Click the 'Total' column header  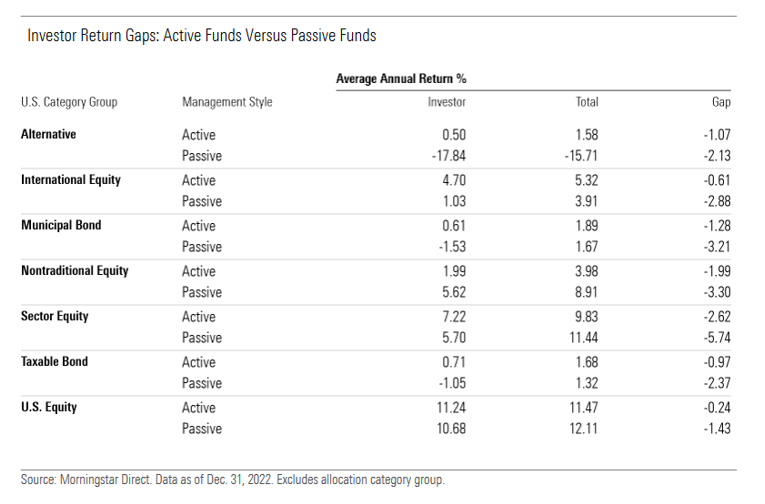point(587,102)
